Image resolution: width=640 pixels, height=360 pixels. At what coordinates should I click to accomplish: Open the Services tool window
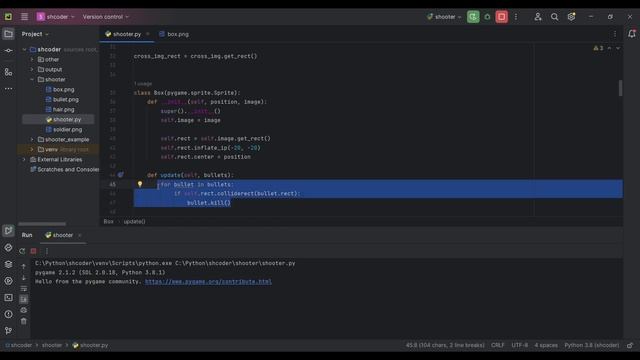8,281
